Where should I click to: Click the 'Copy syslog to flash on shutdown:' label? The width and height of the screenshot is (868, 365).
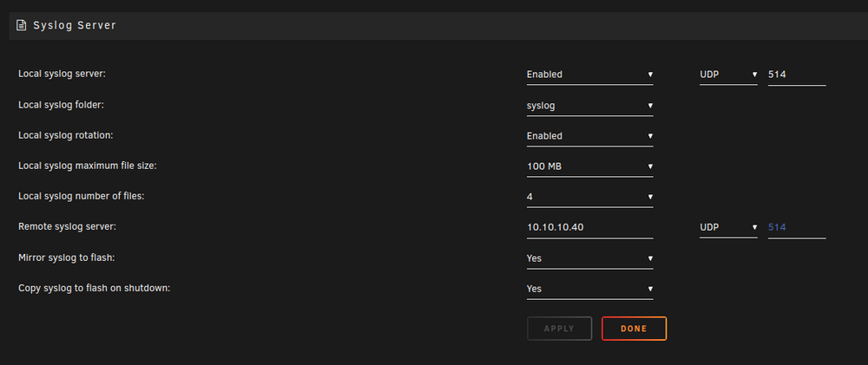coord(94,288)
